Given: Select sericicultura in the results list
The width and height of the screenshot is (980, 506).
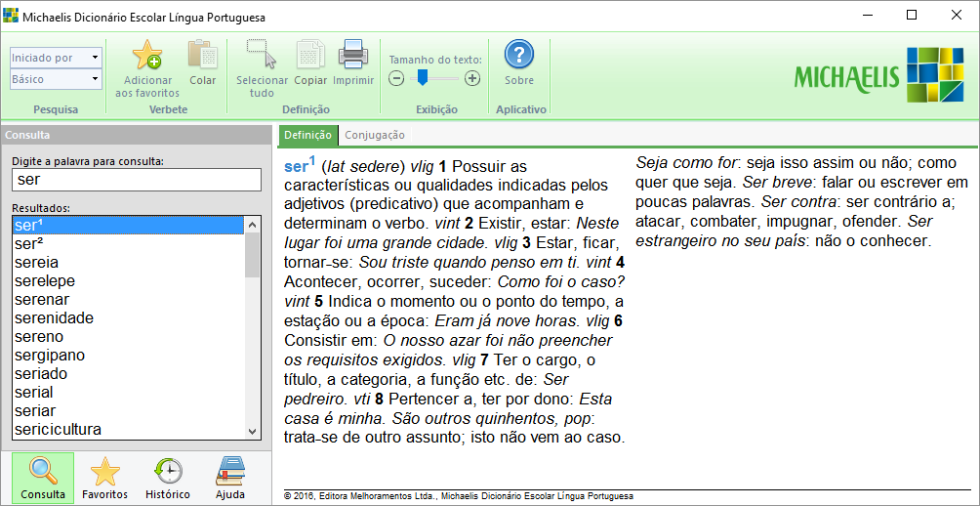Looking at the screenshot, I should pyautogui.click(x=128, y=430).
